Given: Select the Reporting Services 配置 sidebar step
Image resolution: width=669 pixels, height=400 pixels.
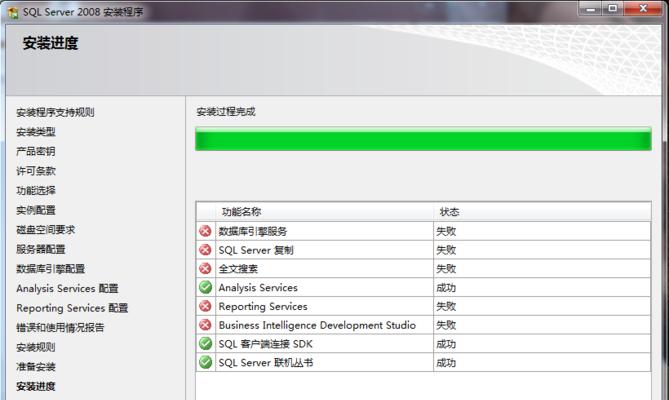Looking at the screenshot, I should [x=72, y=308].
